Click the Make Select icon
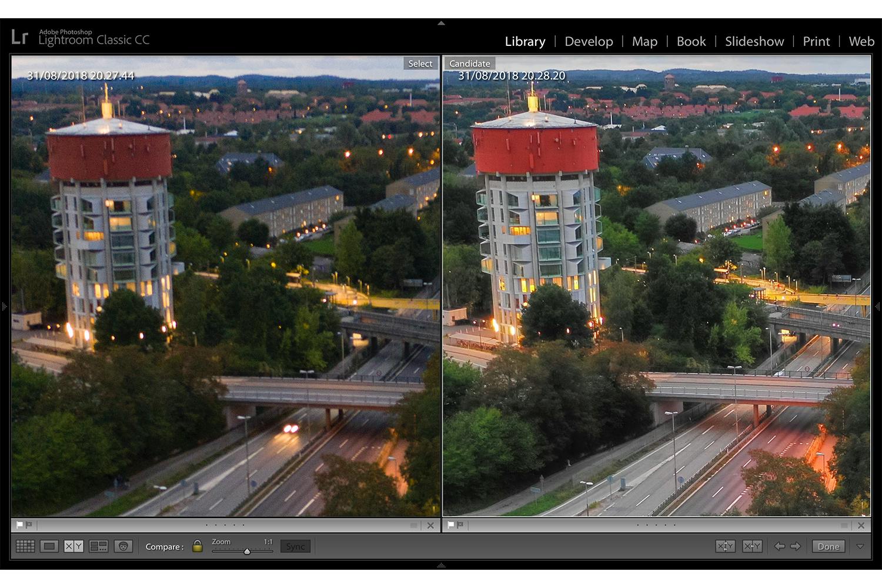Viewport: 882px width, 588px height. [x=752, y=546]
